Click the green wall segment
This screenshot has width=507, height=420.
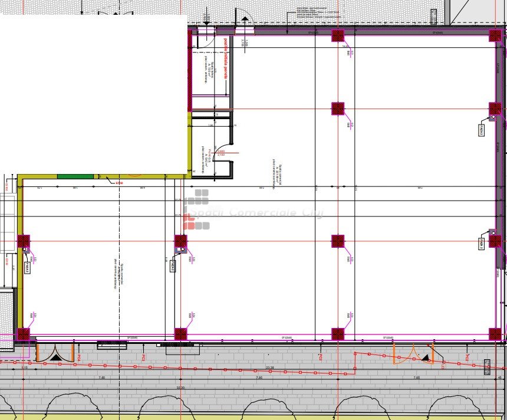[75, 176]
